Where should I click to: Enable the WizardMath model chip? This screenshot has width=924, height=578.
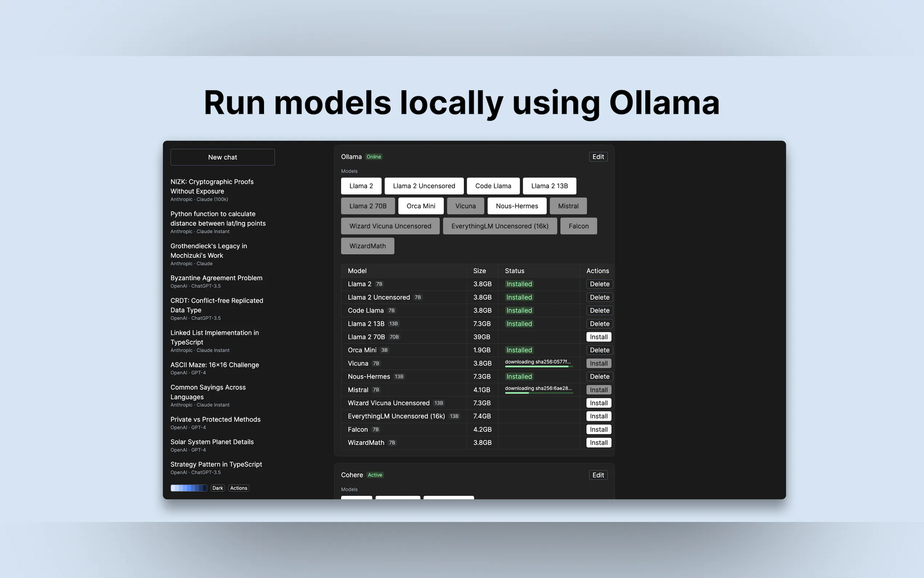(x=367, y=246)
